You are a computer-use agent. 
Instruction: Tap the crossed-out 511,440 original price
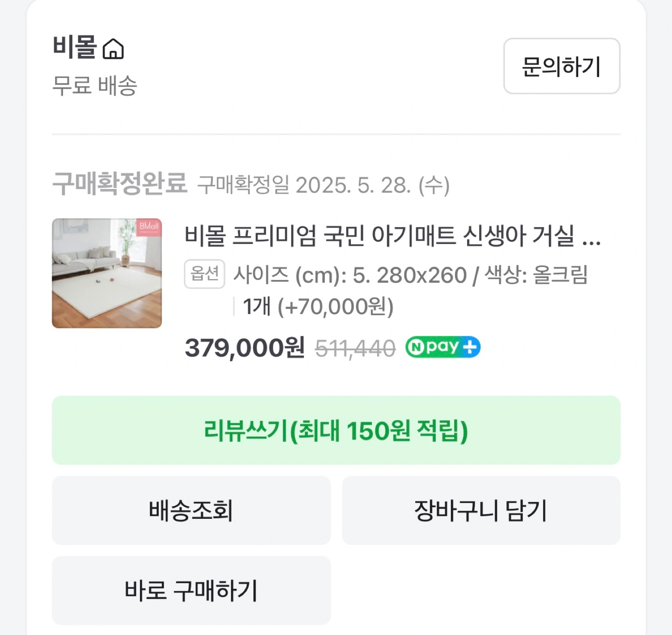[x=356, y=349]
